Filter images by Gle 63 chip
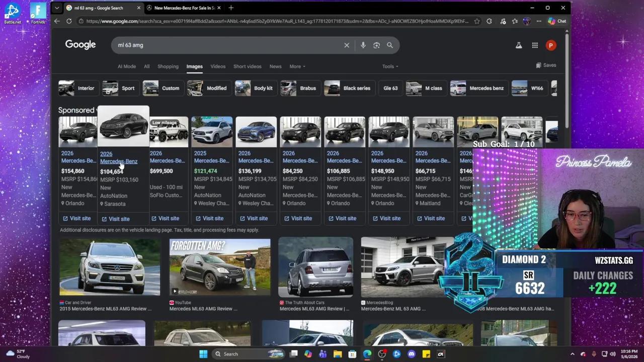 click(390, 88)
